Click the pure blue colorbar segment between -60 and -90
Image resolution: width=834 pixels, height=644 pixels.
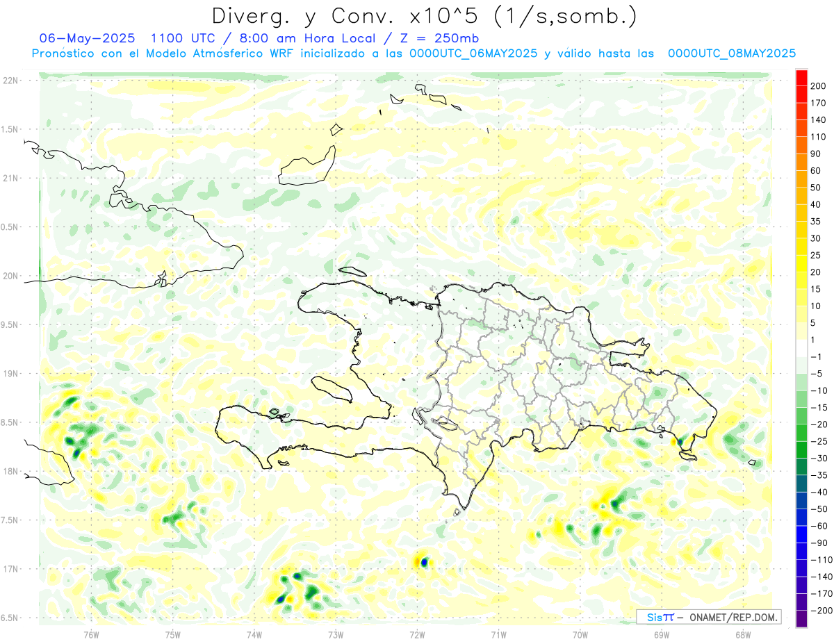[x=801, y=534]
